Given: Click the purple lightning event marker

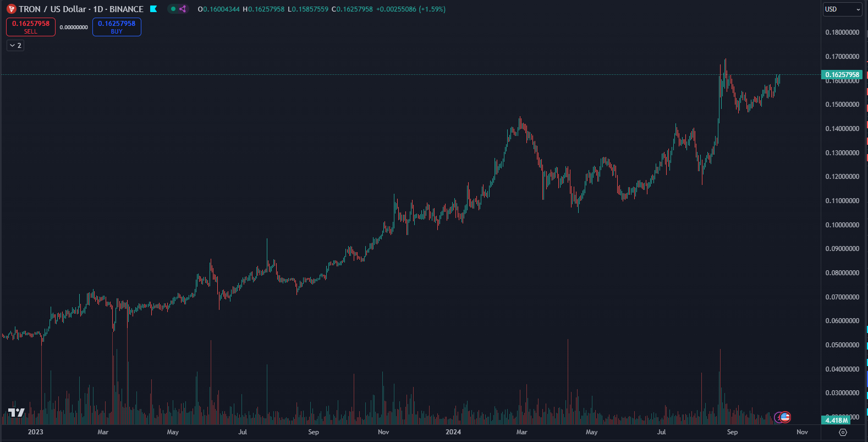Looking at the screenshot, I should [778, 417].
